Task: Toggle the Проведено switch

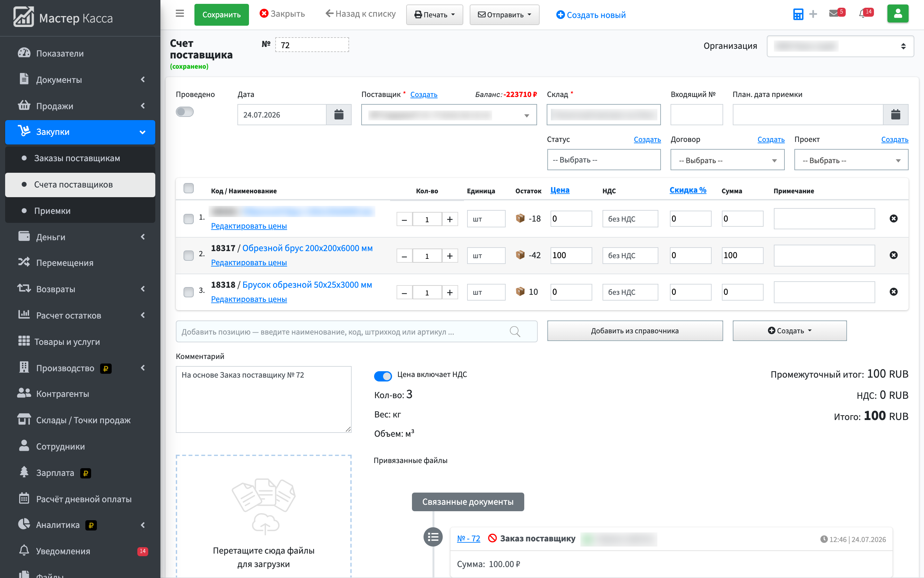Action: coord(185,112)
